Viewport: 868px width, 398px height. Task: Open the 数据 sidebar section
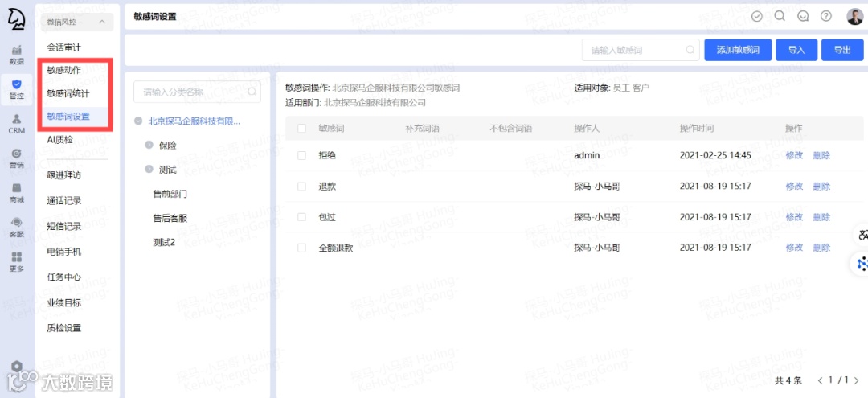coord(17,54)
